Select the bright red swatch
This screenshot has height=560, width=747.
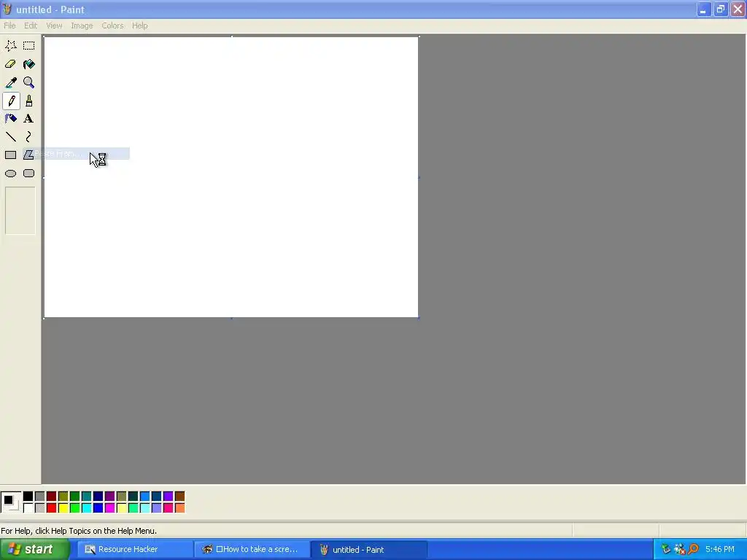click(x=52, y=508)
